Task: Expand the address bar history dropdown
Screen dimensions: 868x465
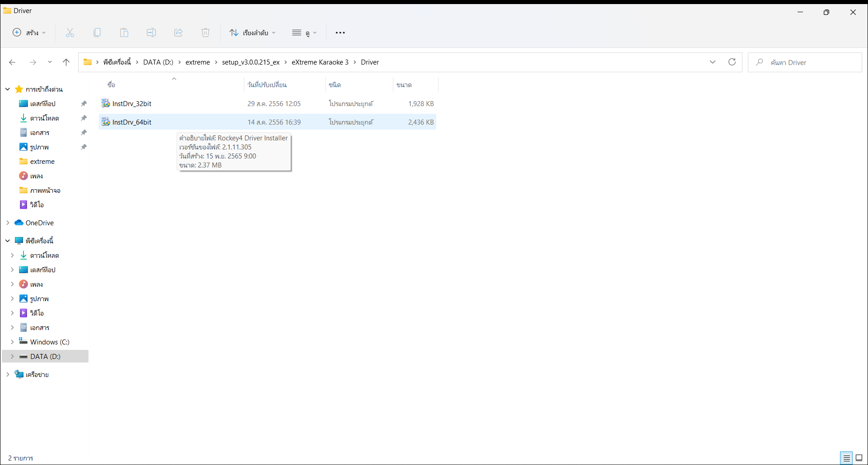Action: (x=713, y=62)
